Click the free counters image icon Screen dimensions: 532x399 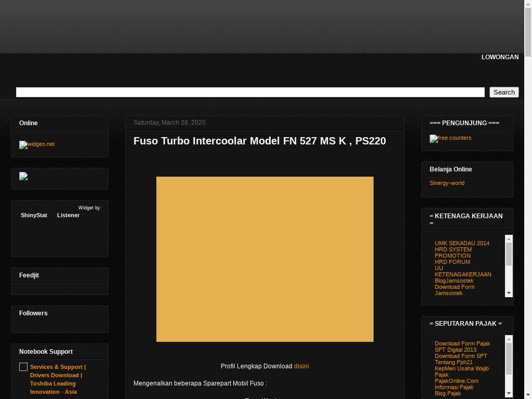tap(434, 139)
